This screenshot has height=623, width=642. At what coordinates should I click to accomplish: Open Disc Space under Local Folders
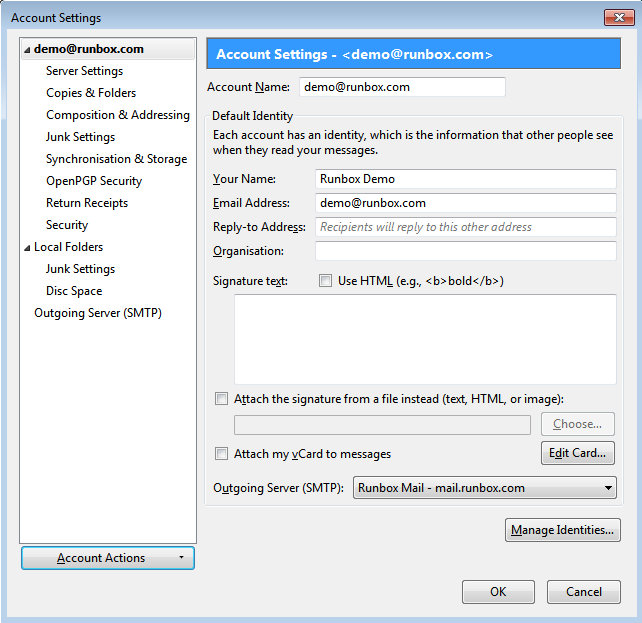pos(74,291)
